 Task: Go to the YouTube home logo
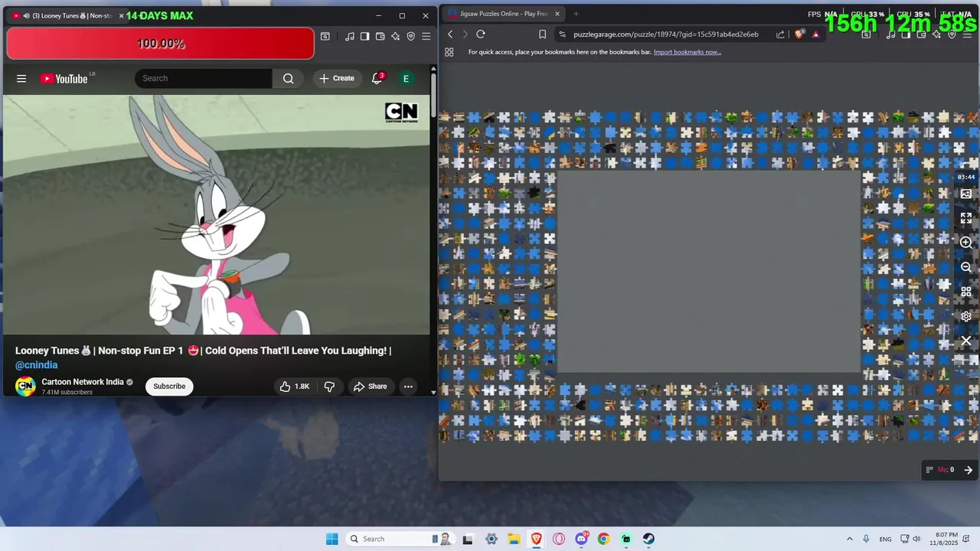tap(64, 79)
